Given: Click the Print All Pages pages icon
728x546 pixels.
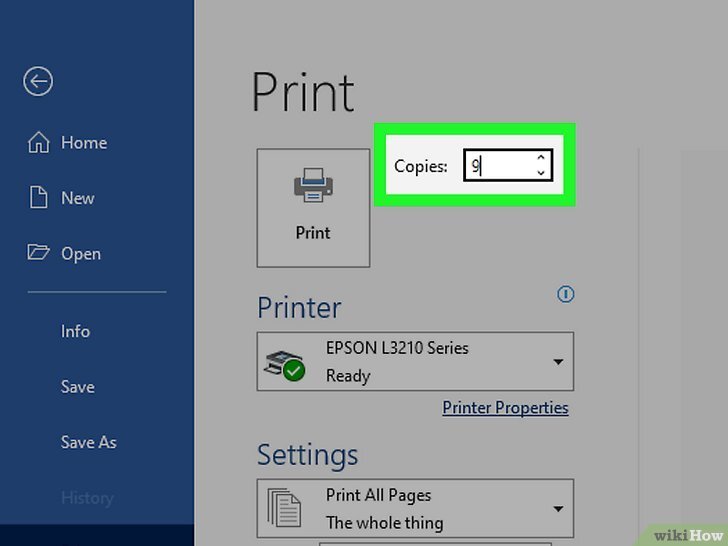Looking at the screenshot, I should pos(284,509).
